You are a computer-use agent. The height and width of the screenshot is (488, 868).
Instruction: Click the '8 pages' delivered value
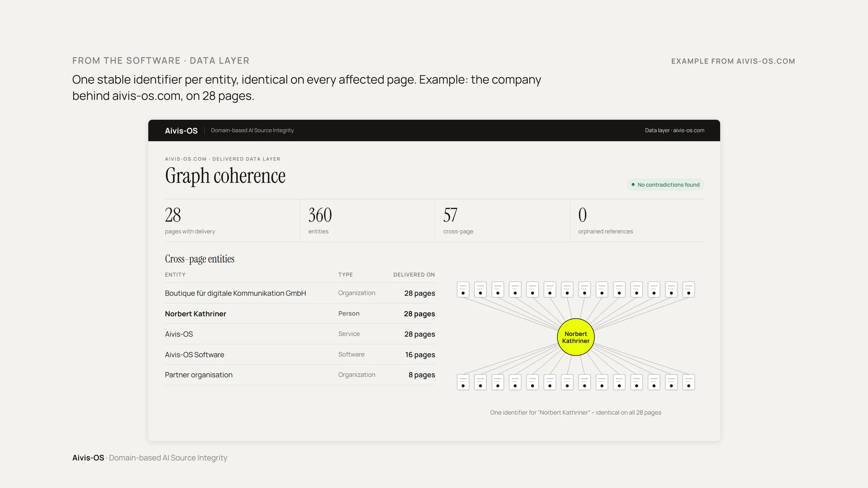(x=422, y=375)
